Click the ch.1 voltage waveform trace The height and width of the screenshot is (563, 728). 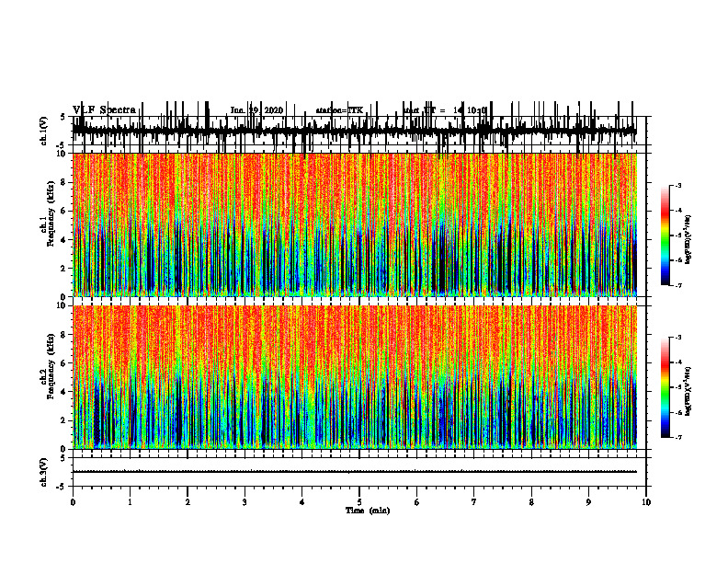355,130
